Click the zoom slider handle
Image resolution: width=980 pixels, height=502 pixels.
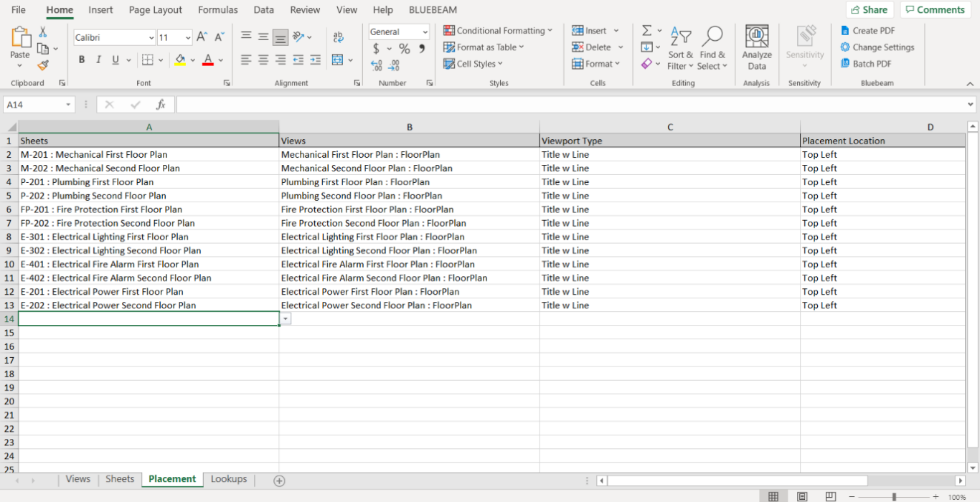click(x=894, y=496)
